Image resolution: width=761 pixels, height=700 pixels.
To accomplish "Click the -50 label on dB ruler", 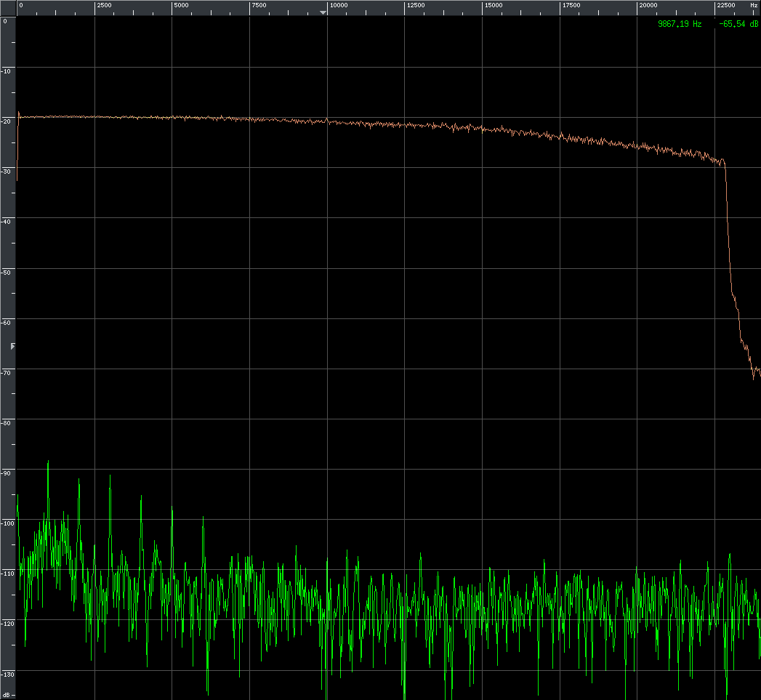I will pyautogui.click(x=6, y=273).
